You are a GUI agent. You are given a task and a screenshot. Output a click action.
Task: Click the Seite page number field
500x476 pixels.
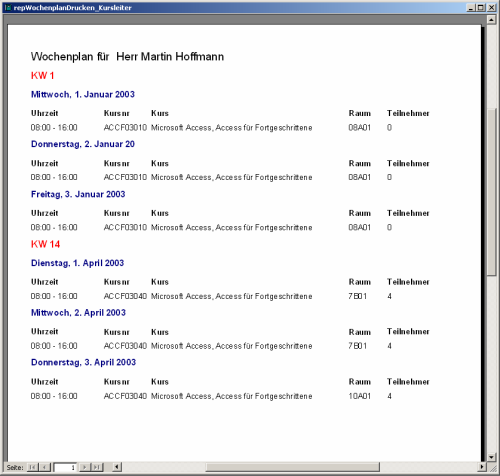tap(65, 467)
